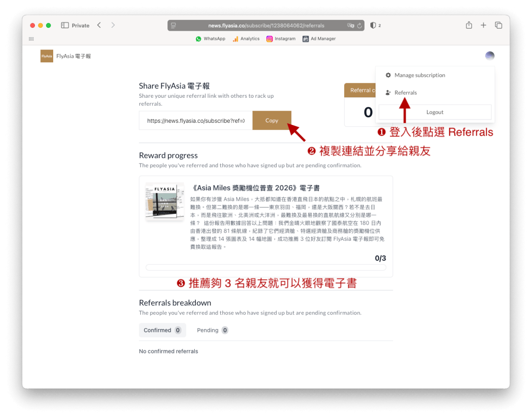Viewport: 532px width, 418px height.
Task: Click the Logout button
Action: (435, 112)
